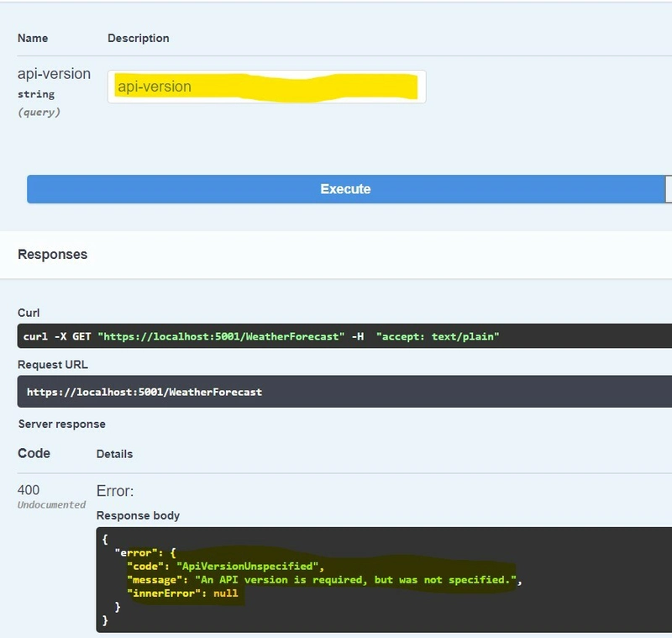Click the innerError null line

[182, 593]
